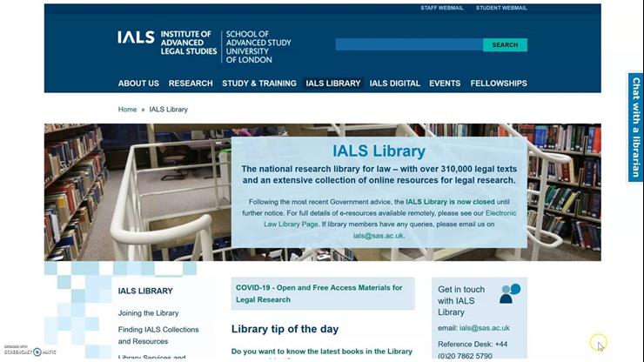Click the School of Advanced Study logo

[258, 47]
